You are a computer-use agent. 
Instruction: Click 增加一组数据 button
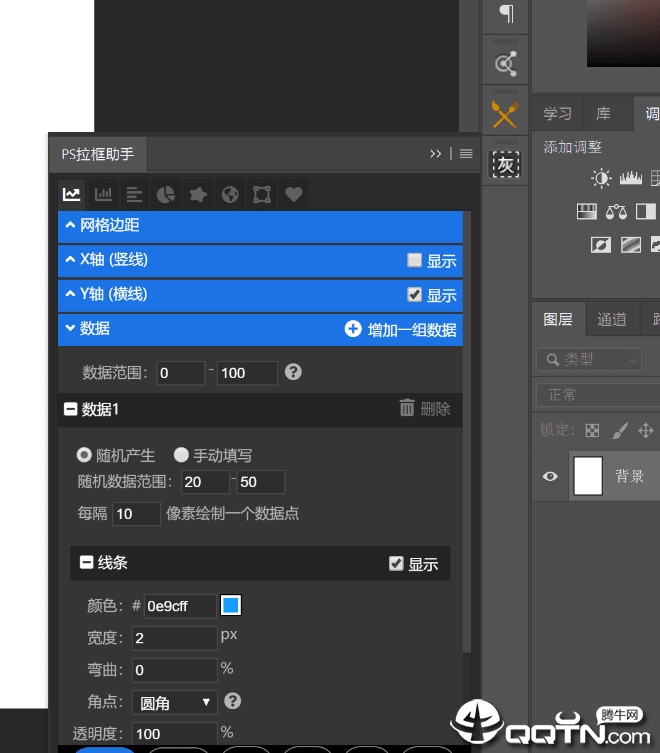pos(401,329)
